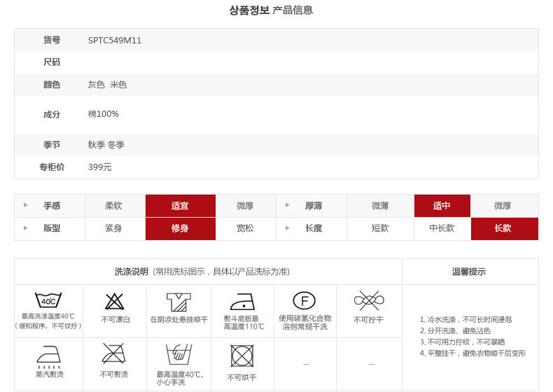
Task: Click the 棉100% composition value
Action: (x=104, y=114)
